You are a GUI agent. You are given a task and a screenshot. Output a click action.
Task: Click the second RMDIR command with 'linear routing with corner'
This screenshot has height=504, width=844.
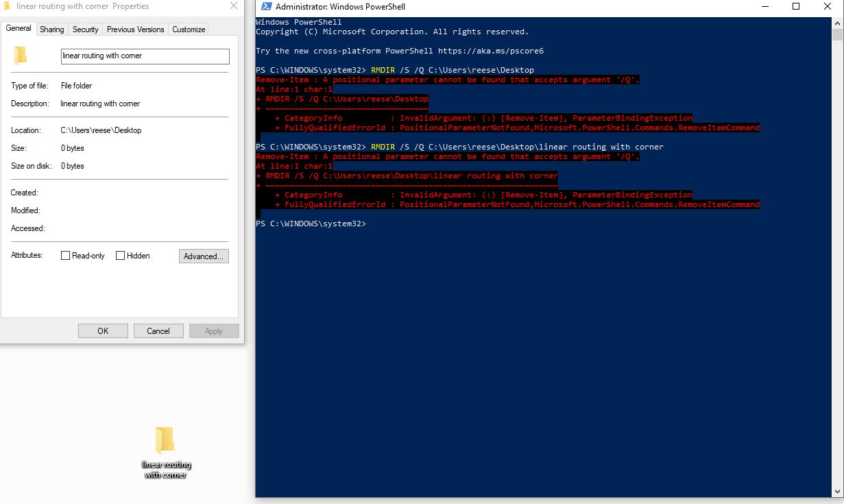(459, 147)
